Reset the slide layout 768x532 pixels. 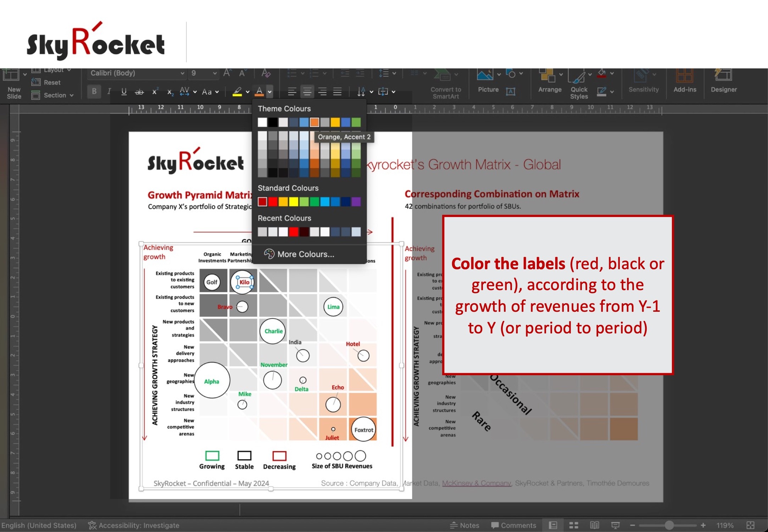point(46,82)
